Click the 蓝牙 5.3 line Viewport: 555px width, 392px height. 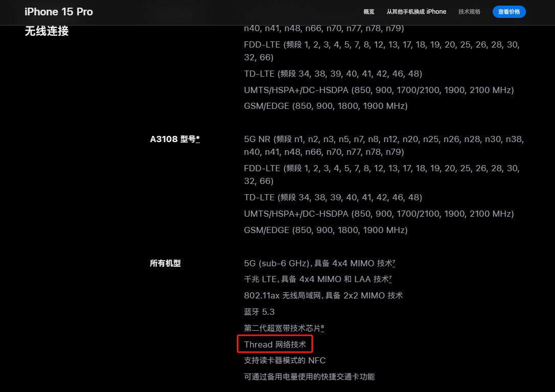[x=260, y=312]
